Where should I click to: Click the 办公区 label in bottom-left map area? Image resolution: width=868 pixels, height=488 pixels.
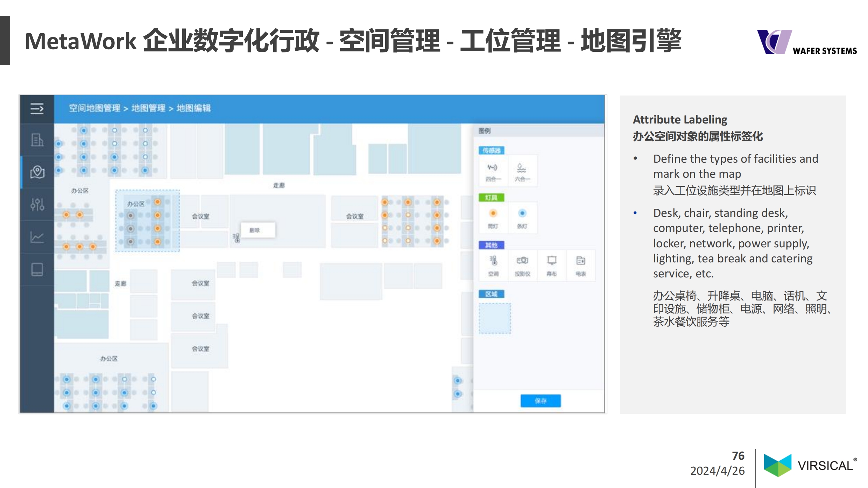(109, 359)
